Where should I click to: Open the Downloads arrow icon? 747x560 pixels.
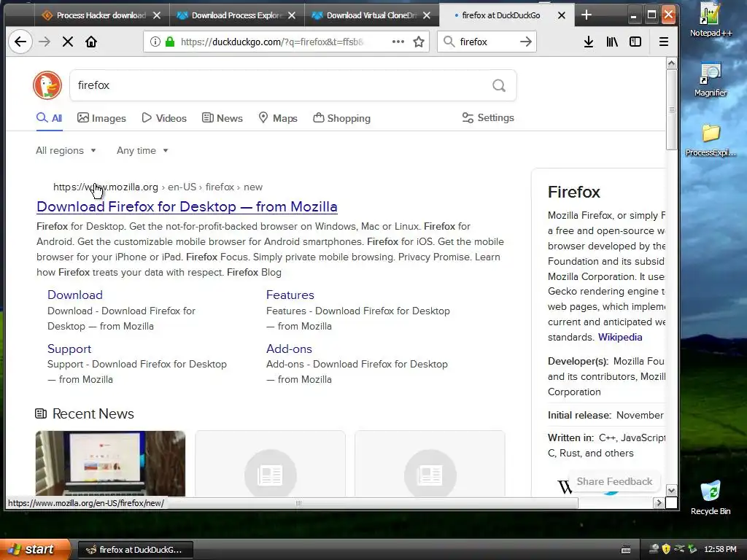point(589,42)
